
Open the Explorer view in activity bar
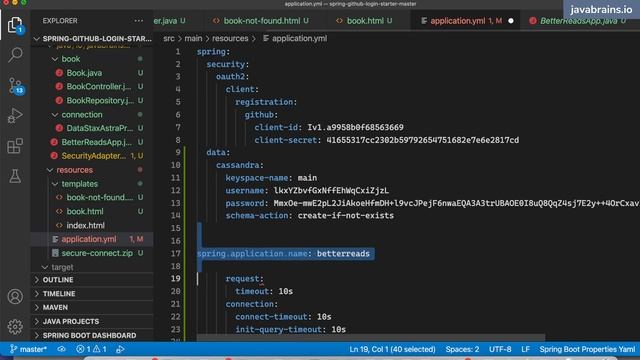(15, 25)
